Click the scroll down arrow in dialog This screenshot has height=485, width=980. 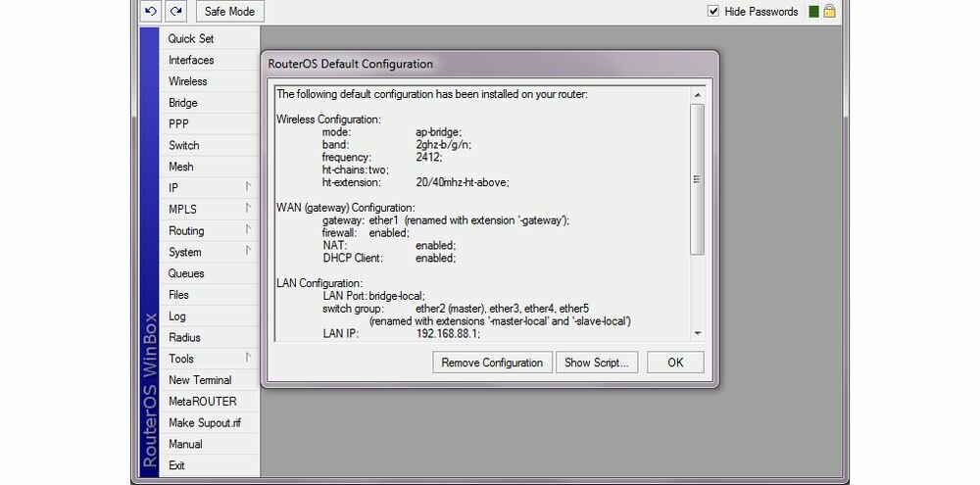coord(698,334)
